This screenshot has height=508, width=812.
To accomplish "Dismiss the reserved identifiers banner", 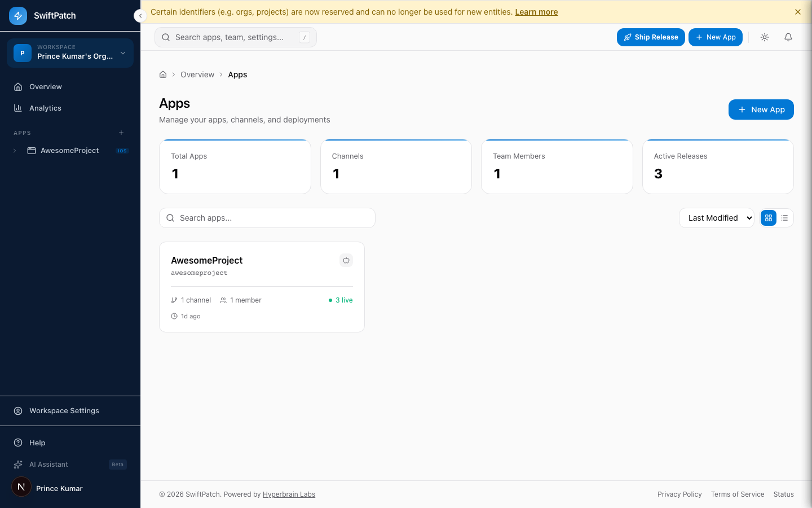I will tap(797, 12).
